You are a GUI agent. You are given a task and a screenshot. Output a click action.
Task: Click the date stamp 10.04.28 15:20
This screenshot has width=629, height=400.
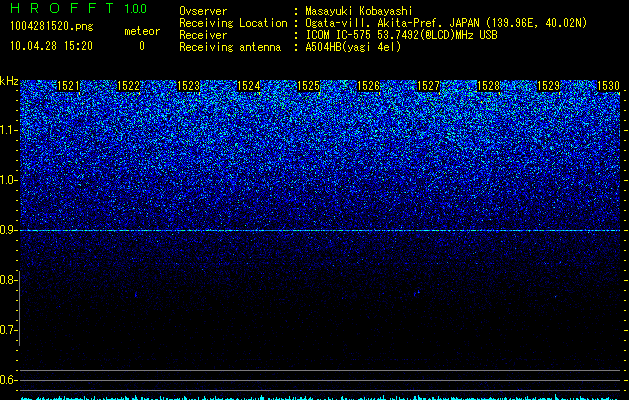tap(51, 46)
